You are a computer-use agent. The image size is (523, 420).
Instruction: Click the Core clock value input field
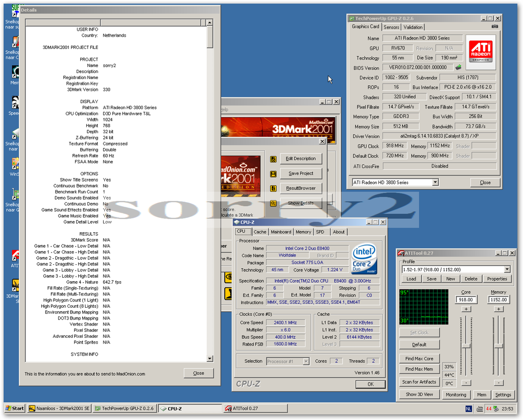tap(466, 300)
